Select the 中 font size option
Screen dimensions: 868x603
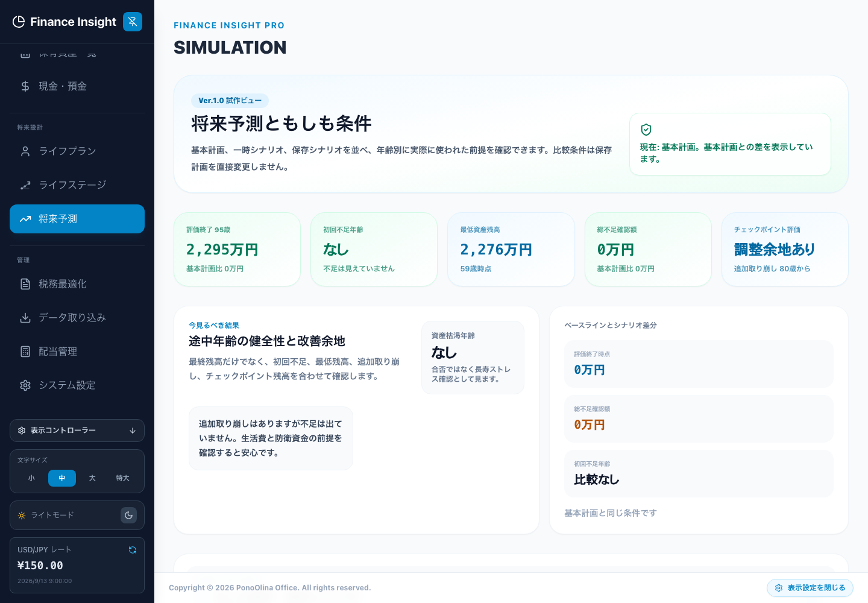[62, 478]
